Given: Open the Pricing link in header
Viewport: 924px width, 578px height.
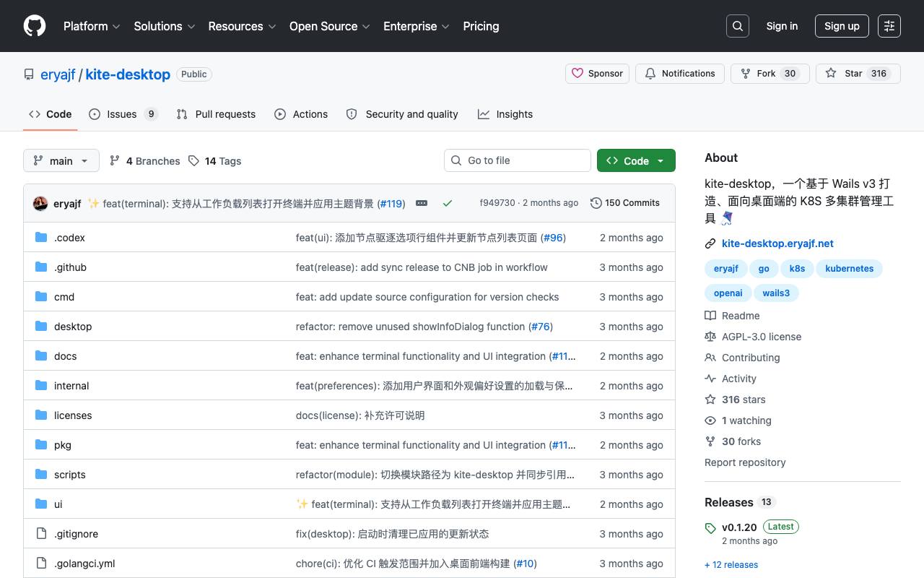Looking at the screenshot, I should click(x=481, y=26).
